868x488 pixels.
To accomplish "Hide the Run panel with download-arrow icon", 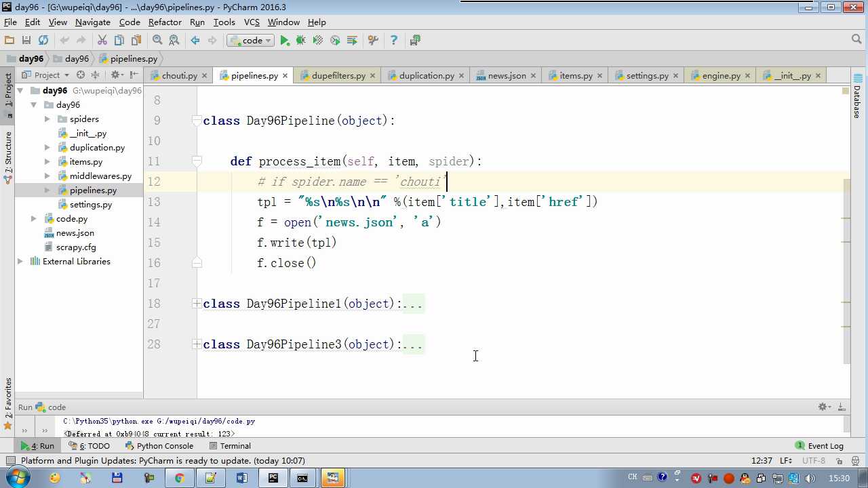I will point(842,407).
